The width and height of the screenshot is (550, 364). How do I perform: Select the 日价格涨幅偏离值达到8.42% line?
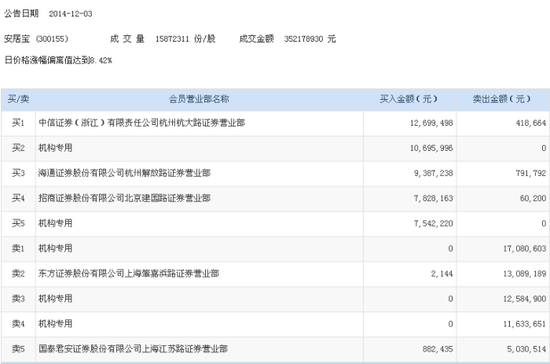(x=58, y=60)
